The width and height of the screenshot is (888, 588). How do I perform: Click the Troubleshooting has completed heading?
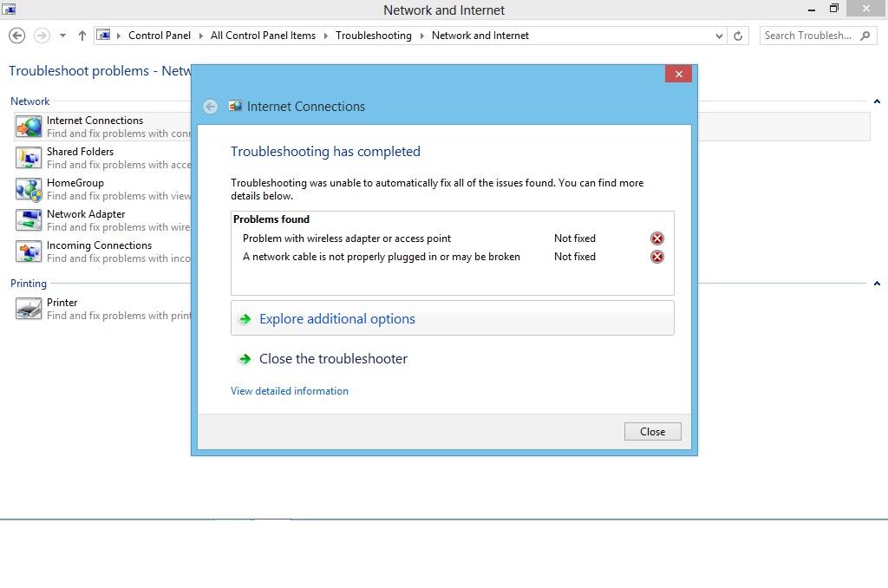point(325,152)
